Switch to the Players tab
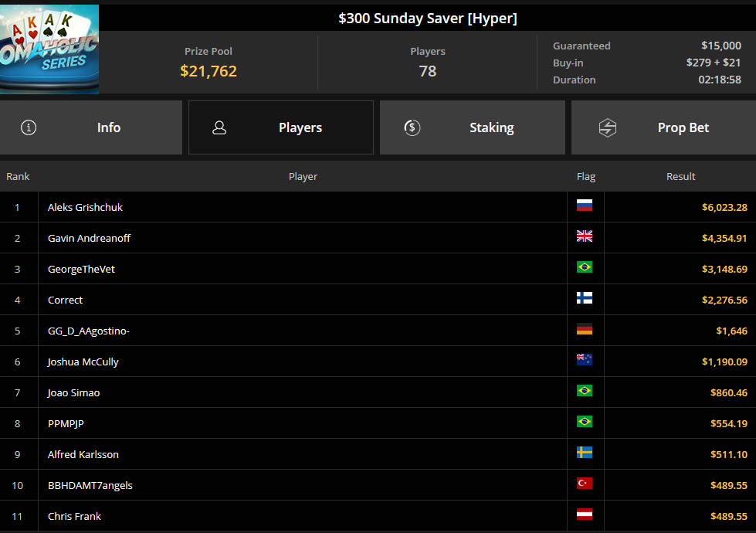756x533 pixels. tap(281, 127)
